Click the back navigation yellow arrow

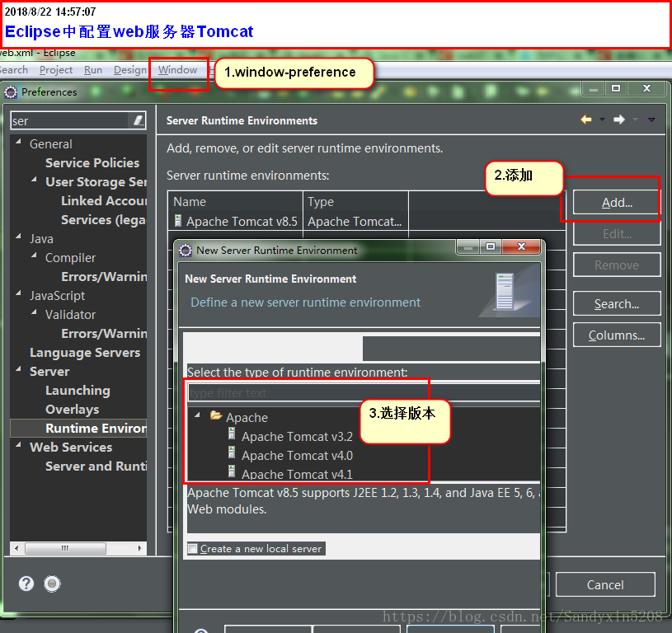click(586, 120)
